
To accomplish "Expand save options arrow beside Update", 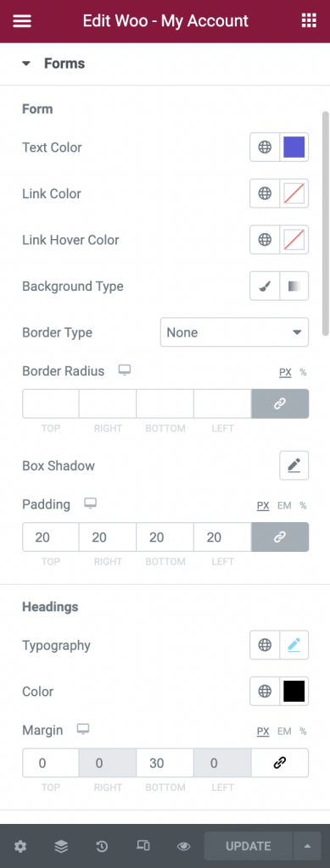I will [307, 846].
